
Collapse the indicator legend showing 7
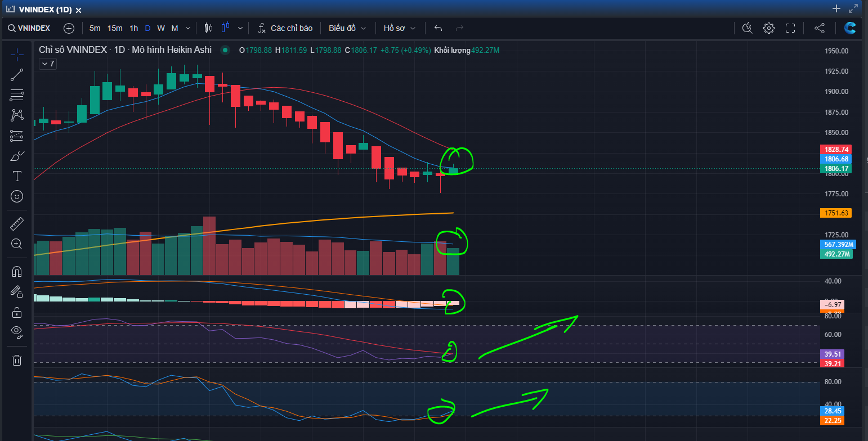[47, 64]
